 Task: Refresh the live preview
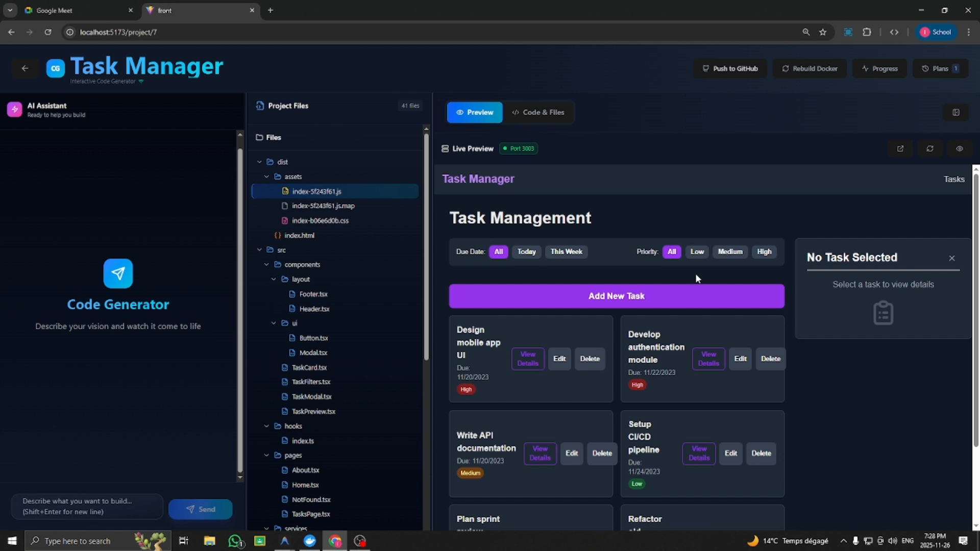(929, 148)
